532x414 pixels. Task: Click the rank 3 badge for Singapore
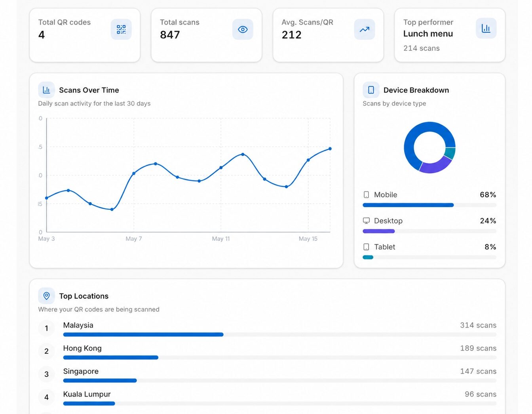46,374
